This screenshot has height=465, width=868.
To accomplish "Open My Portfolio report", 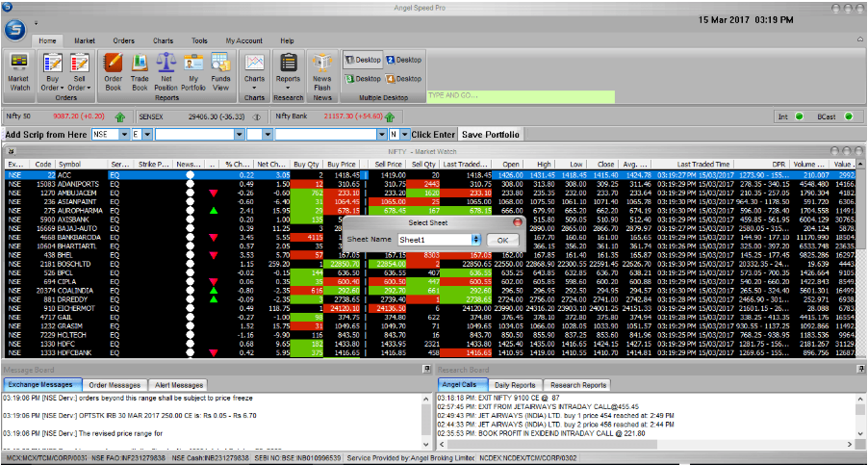I will click(193, 72).
